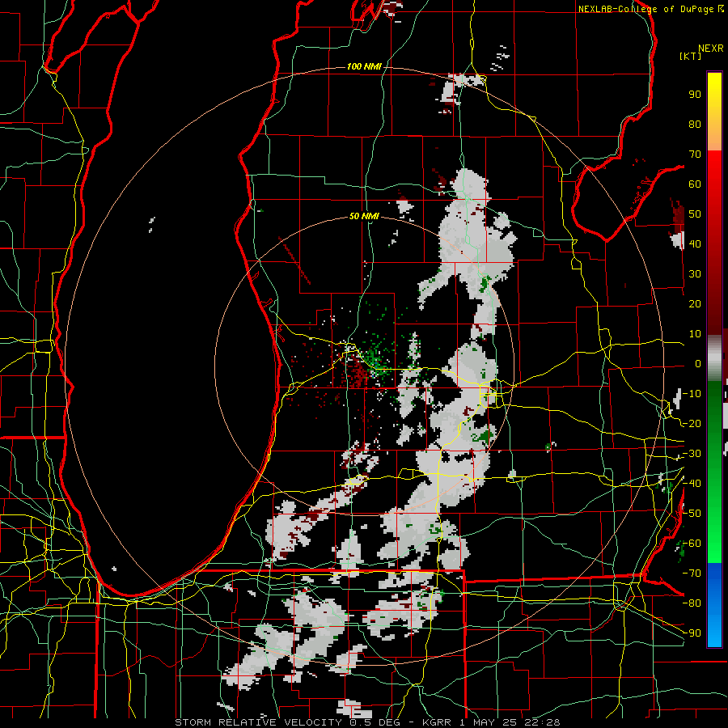728x728 pixels.
Task: Click the -90 knot scale label
Action: click(692, 633)
